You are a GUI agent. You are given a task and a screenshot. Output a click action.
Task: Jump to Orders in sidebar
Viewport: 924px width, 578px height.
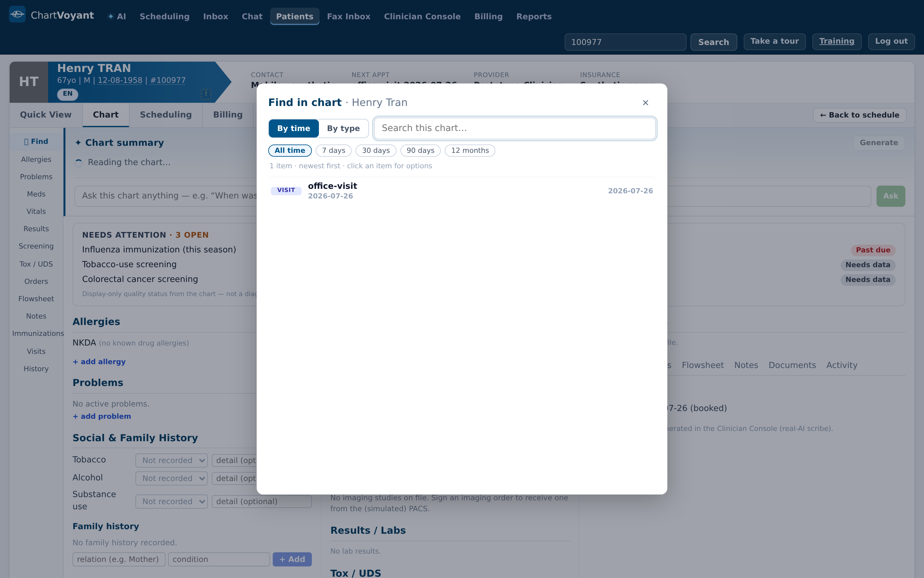pos(36,281)
